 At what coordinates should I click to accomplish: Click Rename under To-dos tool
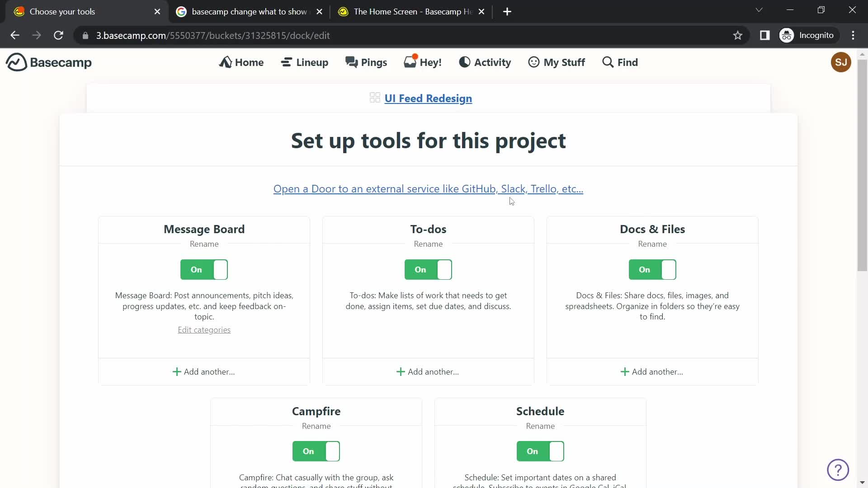pyautogui.click(x=428, y=244)
